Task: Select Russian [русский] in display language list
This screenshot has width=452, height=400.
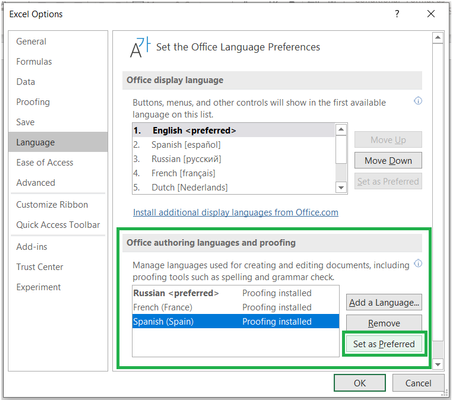Action: (234, 159)
